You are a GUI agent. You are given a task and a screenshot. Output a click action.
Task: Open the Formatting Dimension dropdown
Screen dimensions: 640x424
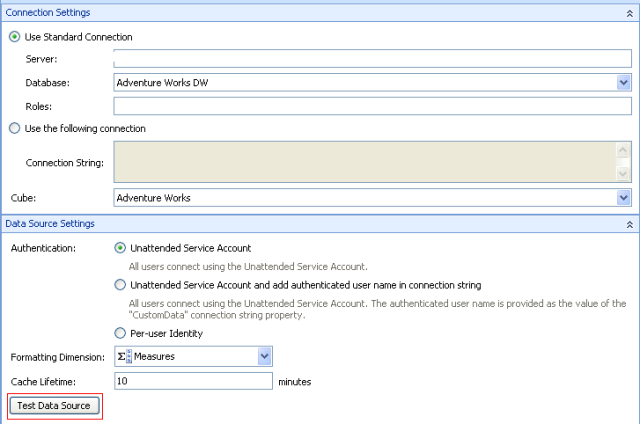[x=264, y=357]
